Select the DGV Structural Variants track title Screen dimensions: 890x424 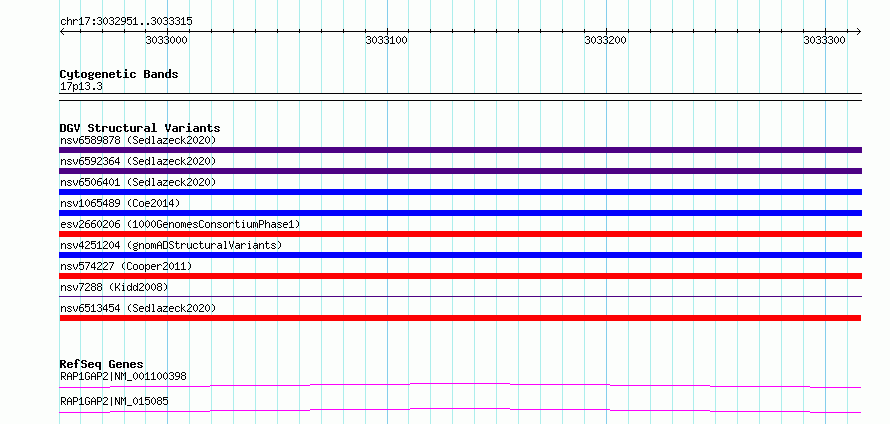click(x=140, y=128)
